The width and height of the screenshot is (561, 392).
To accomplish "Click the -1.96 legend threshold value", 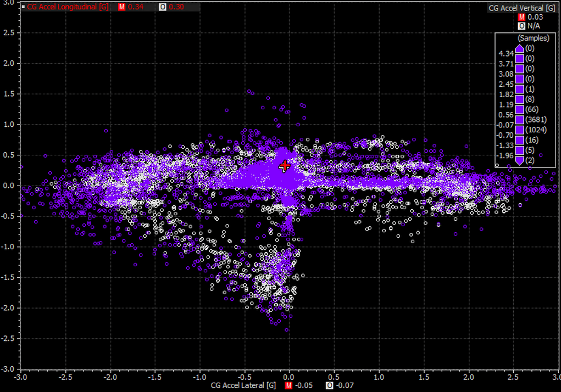I will pyautogui.click(x=505, y=156).
